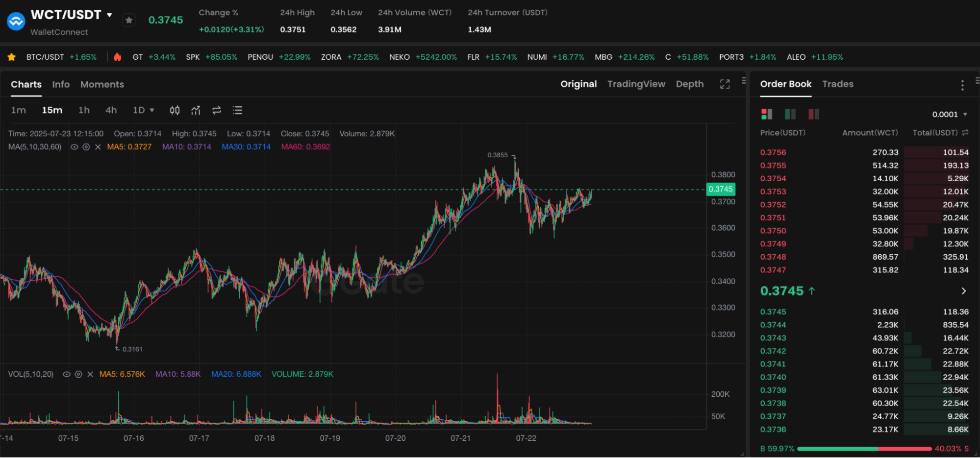This screenshot has height=458, width=980.
Task: Open FLR pair from ticker bar
Action: click(x=492, y=57)
